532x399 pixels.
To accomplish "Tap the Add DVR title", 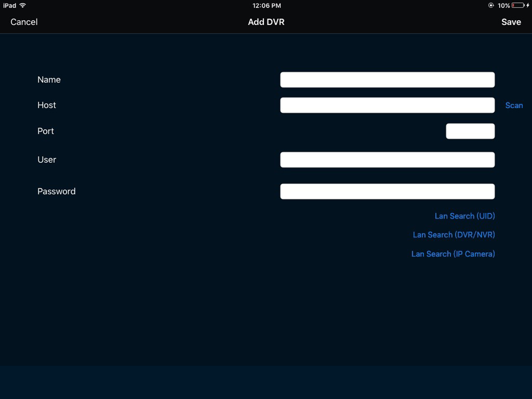I will point(266,22).
